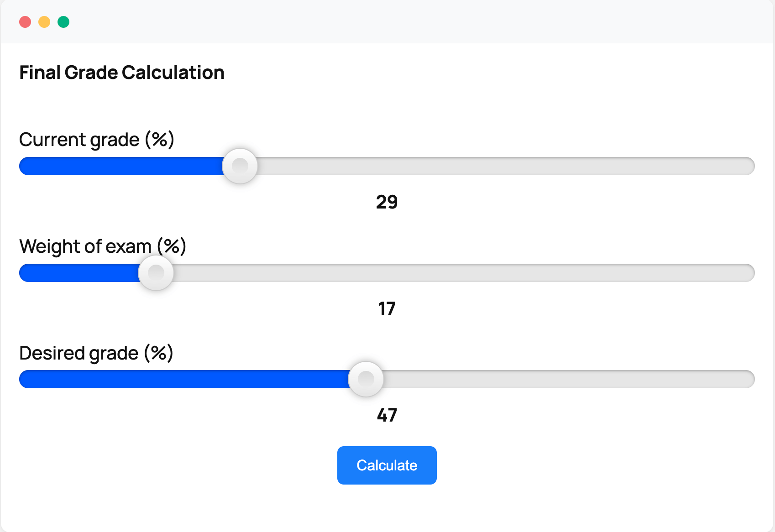Click the Desired grade value 47

click(x=387, y=415)
